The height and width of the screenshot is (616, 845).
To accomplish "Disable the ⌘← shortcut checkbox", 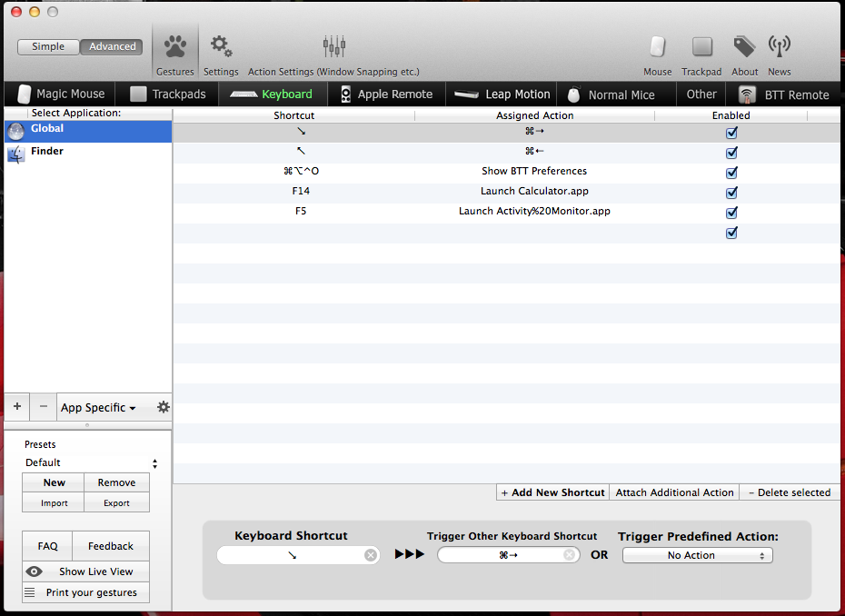I will coord(731,153).
